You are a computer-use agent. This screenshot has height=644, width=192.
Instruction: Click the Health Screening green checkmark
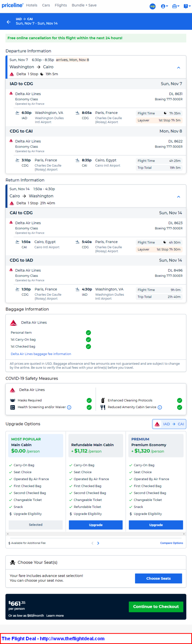(x=89, y=407)
